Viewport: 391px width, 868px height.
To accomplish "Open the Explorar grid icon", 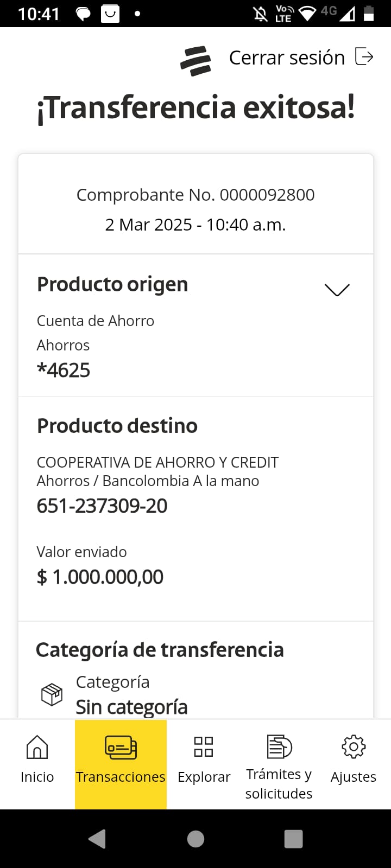I will pos(204,747).
